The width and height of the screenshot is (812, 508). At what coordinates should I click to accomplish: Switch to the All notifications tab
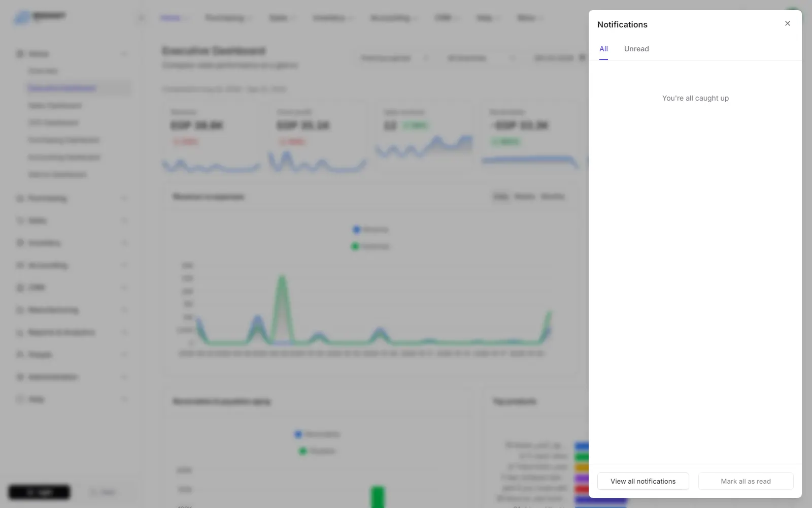(603, 49)
